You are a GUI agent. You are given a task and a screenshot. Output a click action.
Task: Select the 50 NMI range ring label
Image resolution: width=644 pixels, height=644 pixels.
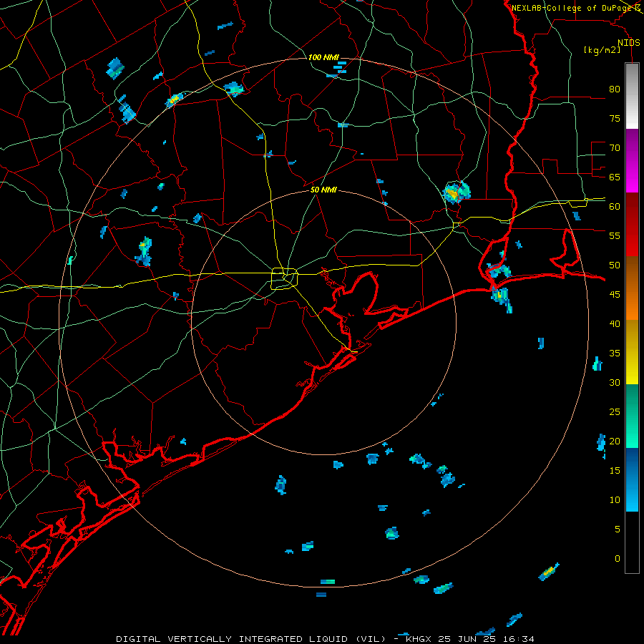(x=323, y=190)
